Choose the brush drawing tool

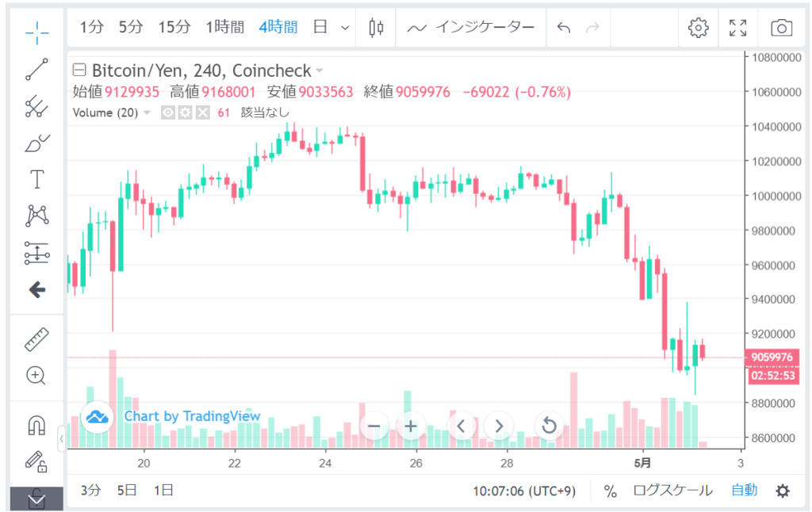coord(36,143)
